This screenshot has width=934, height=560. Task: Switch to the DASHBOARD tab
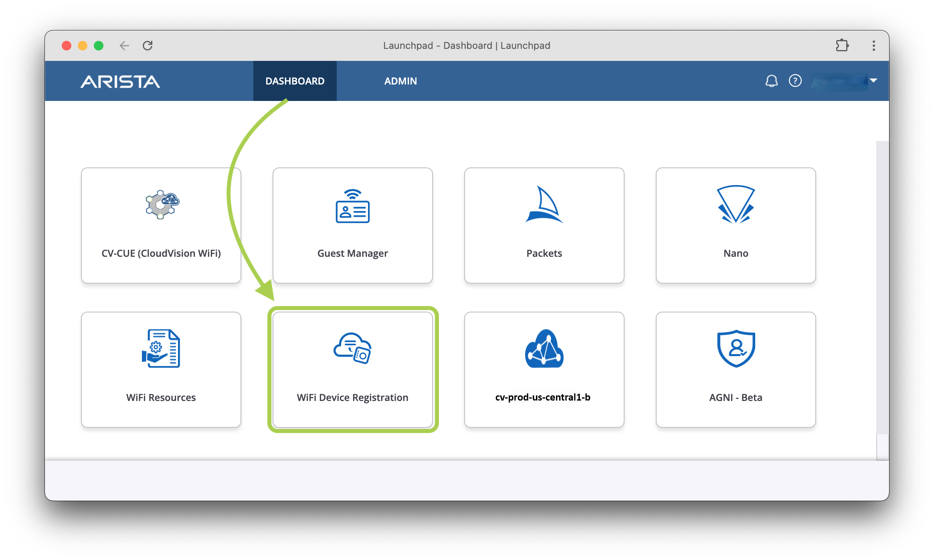295,81
